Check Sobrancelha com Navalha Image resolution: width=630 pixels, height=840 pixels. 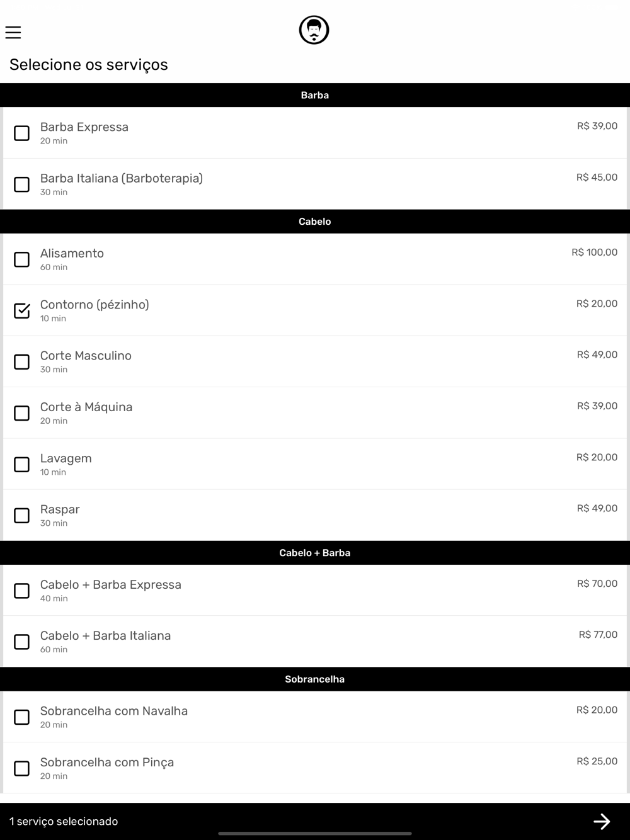coord(22,717)
